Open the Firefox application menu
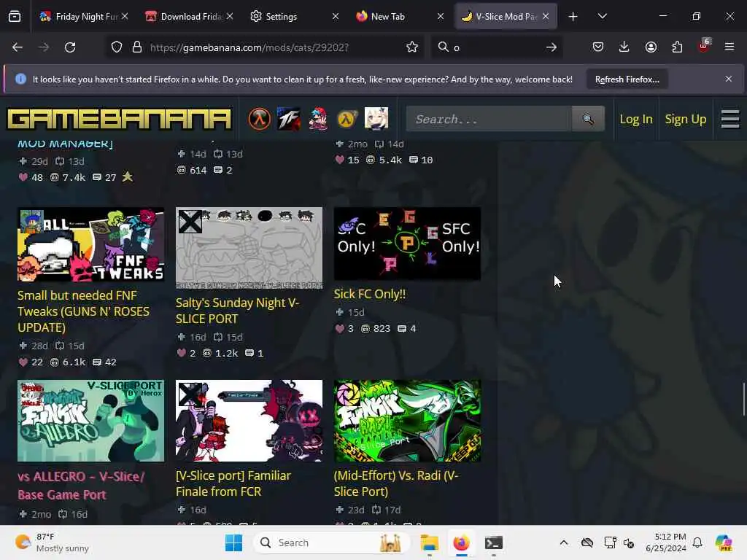This screenshot has height=560, width=747. (729, 47)
